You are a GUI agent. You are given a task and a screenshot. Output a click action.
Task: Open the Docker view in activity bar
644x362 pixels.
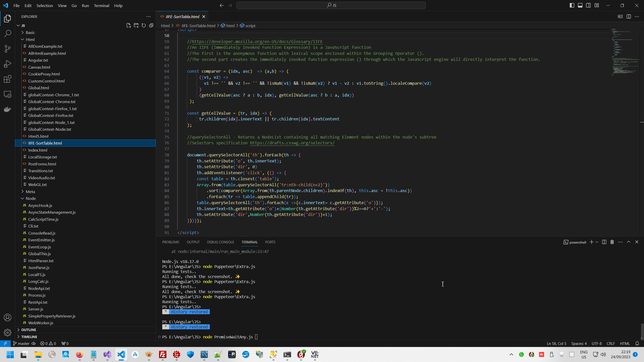click(x=8, y=109)
